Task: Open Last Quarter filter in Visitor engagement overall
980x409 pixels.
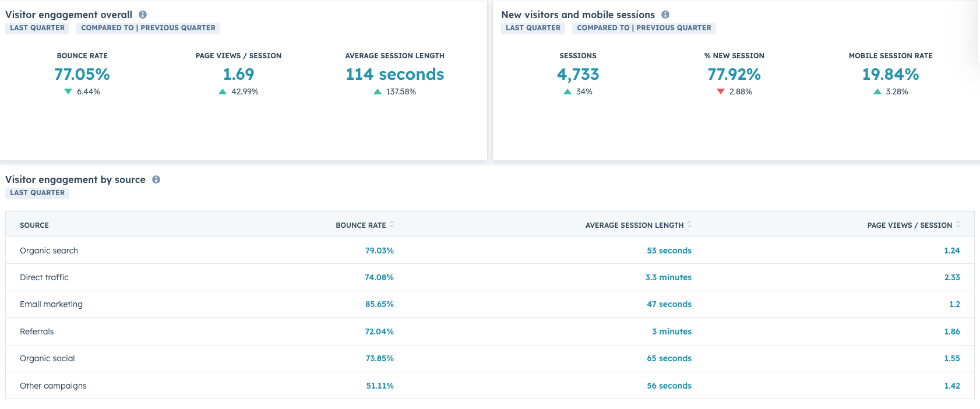Action: click(37, 28)
